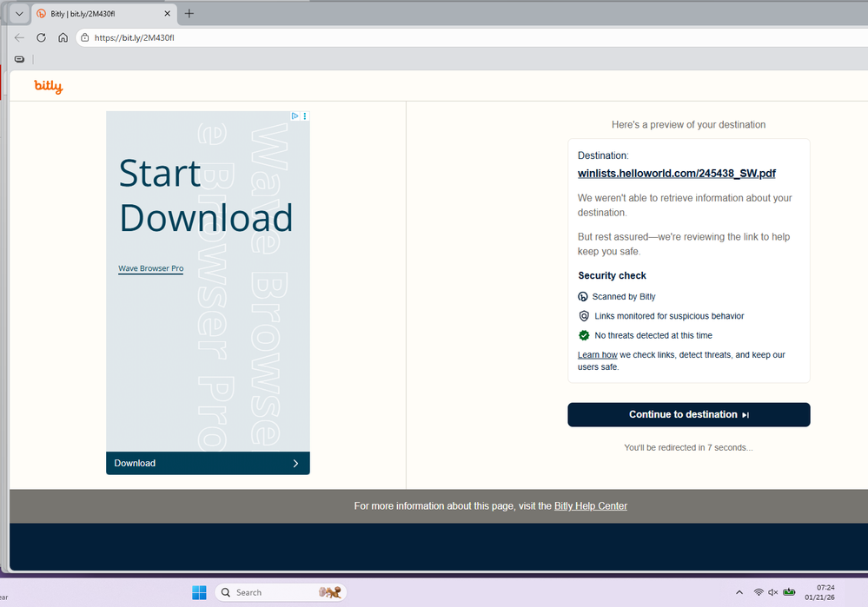Click the bookmarks bar icon under the toolbar
This screenshot has height=607, width=868.
[x=19, y=59]
